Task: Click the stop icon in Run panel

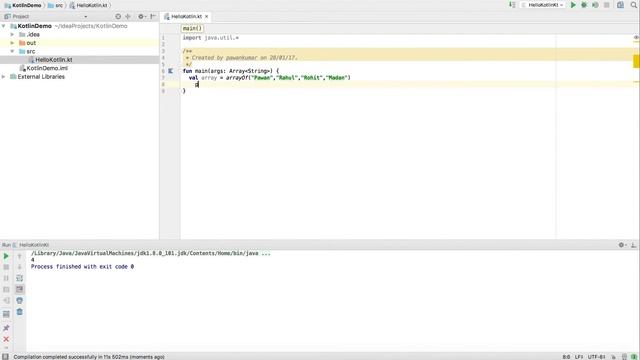Action: [x=6, y=267]
